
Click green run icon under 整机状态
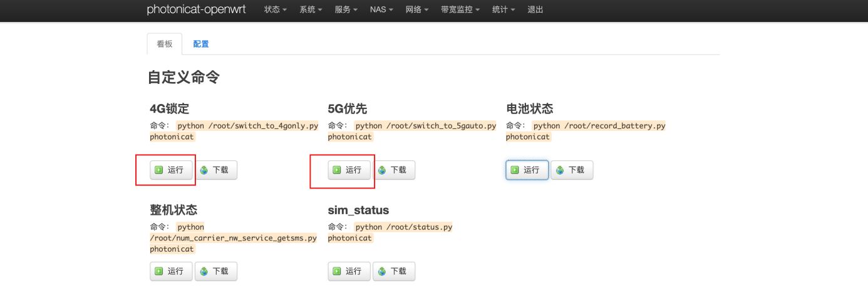pos(159,271)
